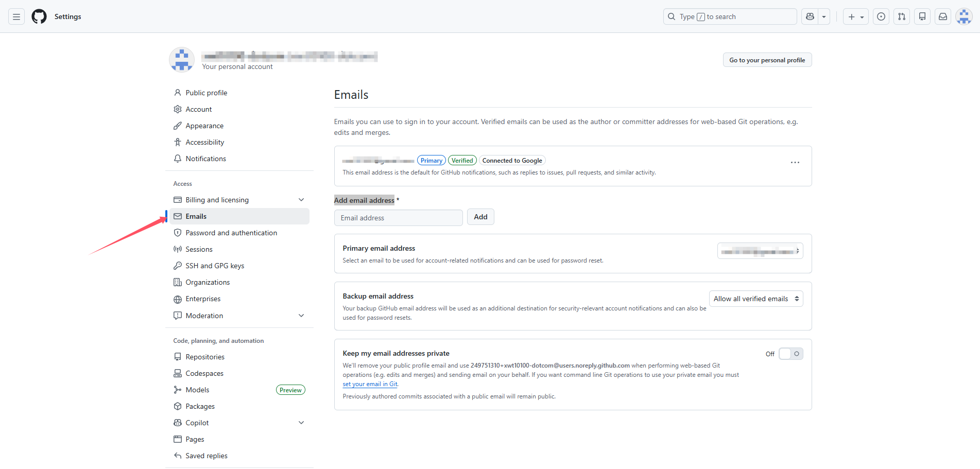Click the GitHub logo icon

point(39,16)
